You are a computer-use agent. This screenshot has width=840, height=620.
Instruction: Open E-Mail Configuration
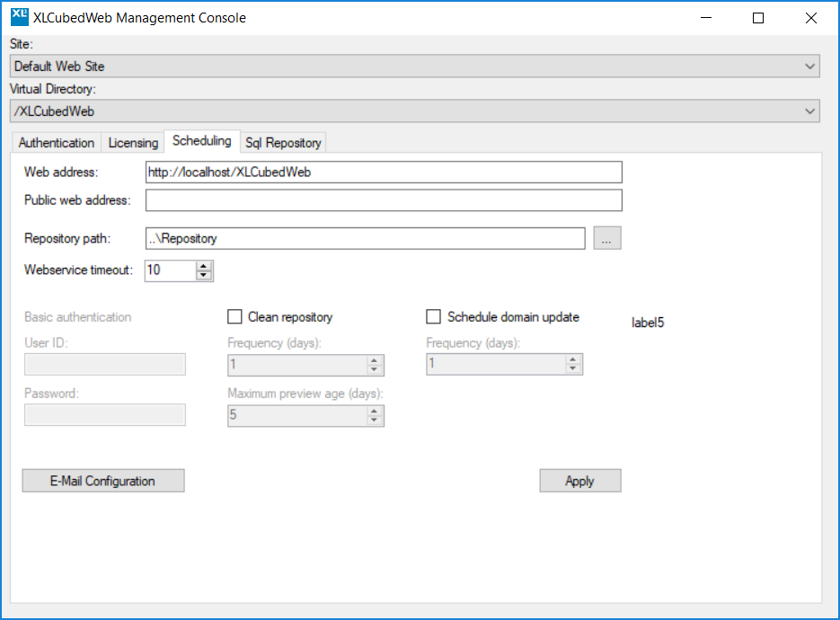click(x=103, y=481)
